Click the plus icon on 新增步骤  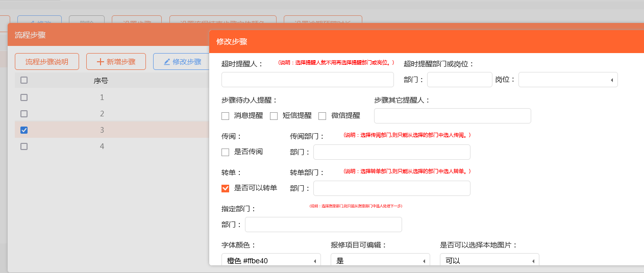tap(100, 62)
